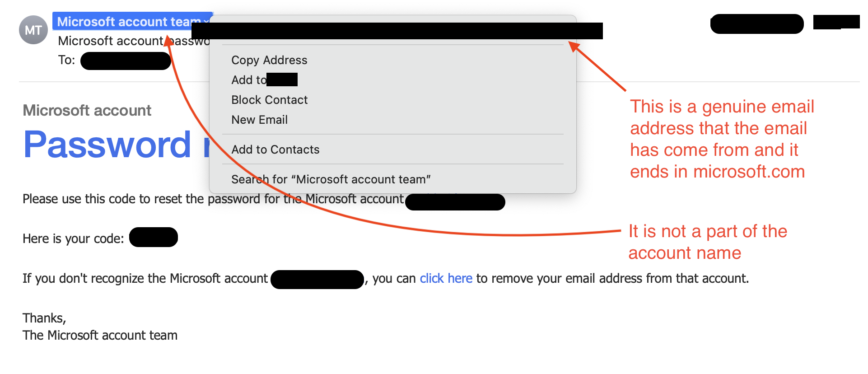
Task: Click the MT sender avatar circle
Action: [x=33, y=30]
